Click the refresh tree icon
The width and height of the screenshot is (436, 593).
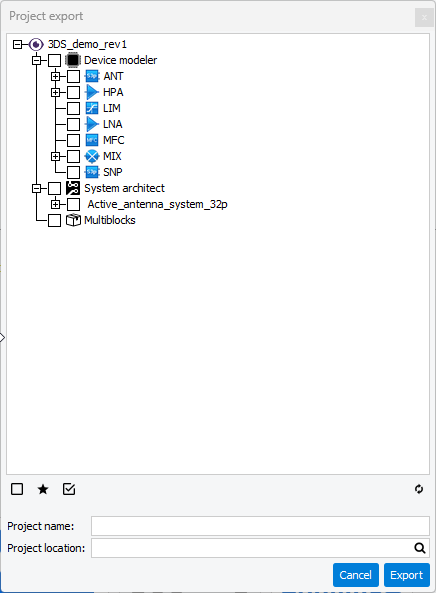(x=419, y=489)
